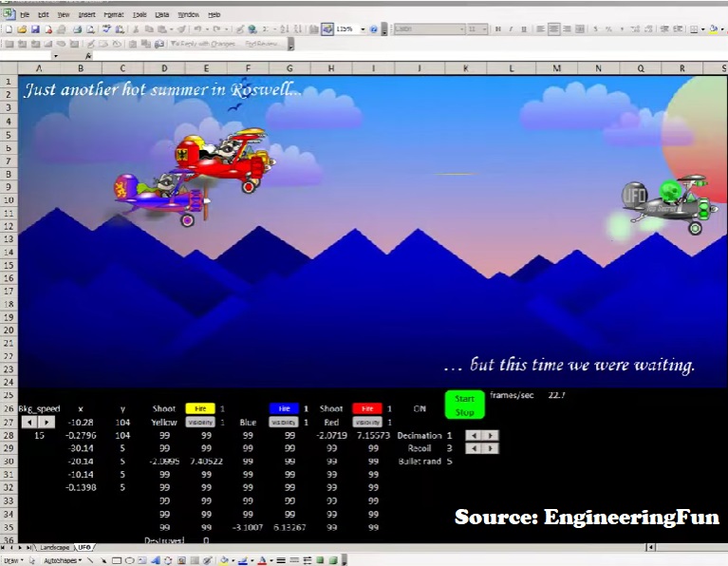Click the Redo arrow icon
Viewport: 728px width, 566px height.
tap(216, 29)
